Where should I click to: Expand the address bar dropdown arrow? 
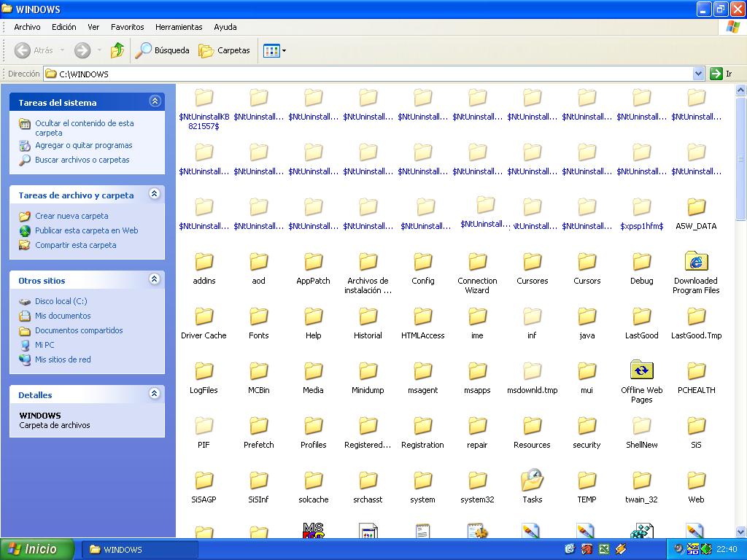click(x=698, y=74)
